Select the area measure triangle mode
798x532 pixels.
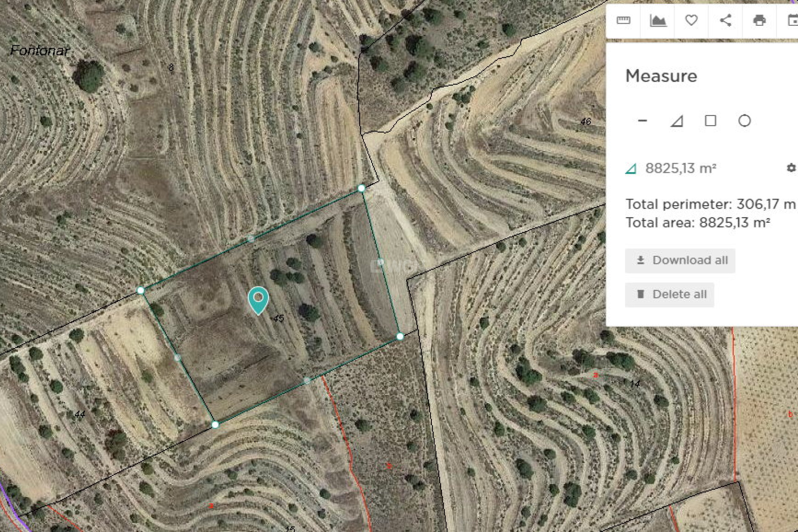(x=677, y=121)
